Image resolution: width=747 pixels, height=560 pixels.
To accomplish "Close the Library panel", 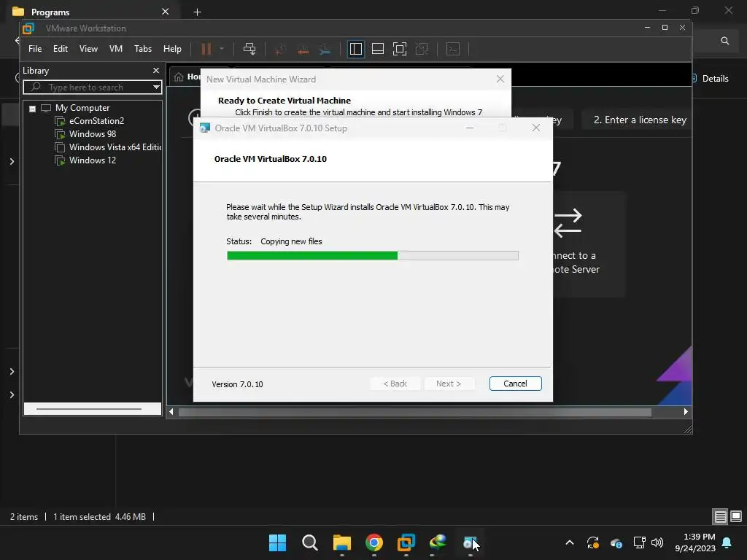I will pos(156,71).
